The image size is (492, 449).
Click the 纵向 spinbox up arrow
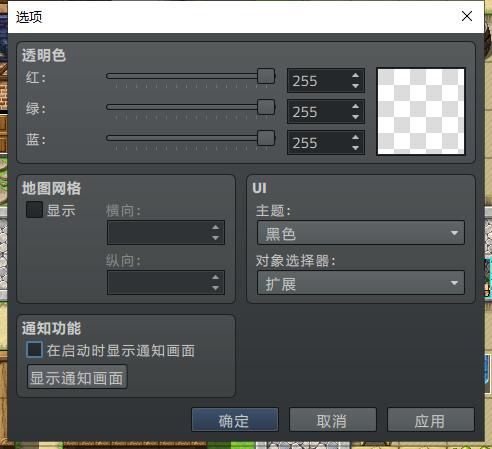coord(215,277)
